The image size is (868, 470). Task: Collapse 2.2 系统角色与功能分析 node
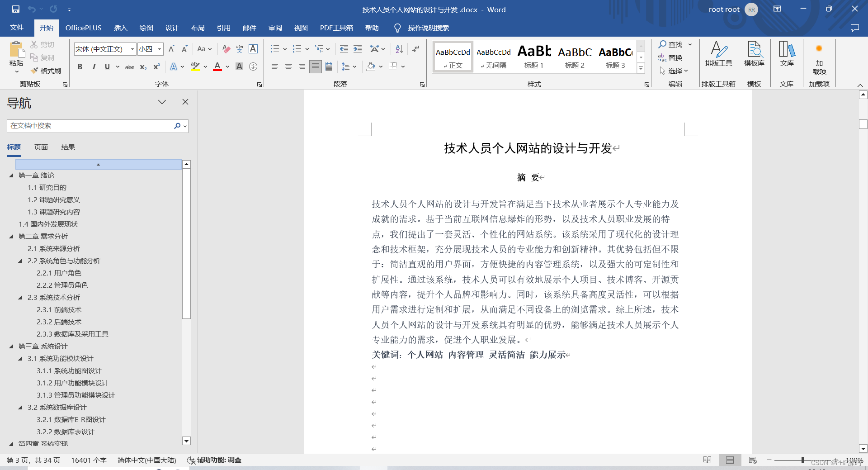tap(20, 261)
